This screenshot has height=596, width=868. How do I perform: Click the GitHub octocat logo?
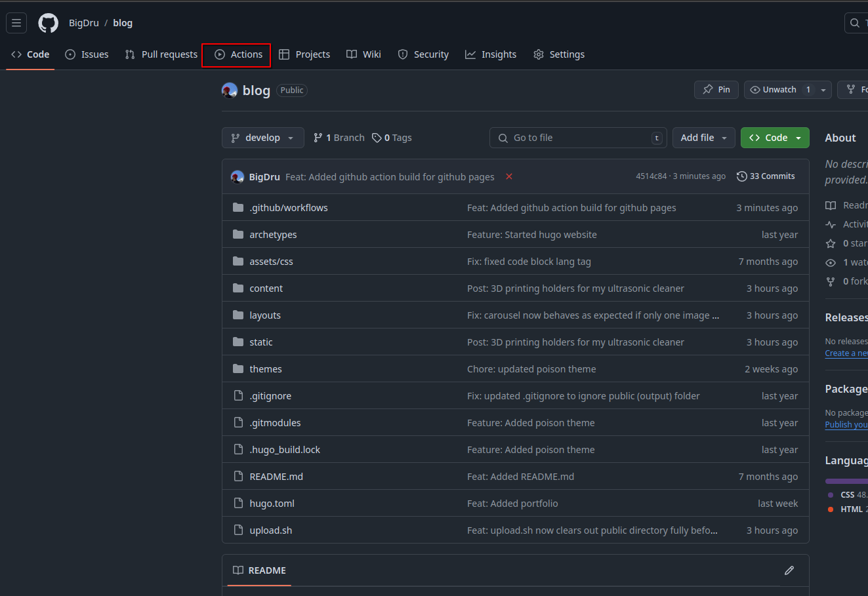48,23
